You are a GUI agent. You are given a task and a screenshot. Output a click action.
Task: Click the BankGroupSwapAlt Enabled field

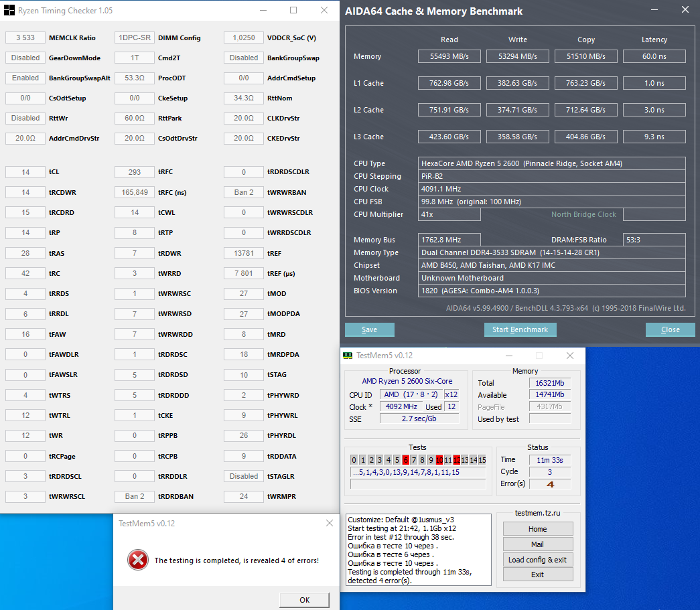pos(25,78)
